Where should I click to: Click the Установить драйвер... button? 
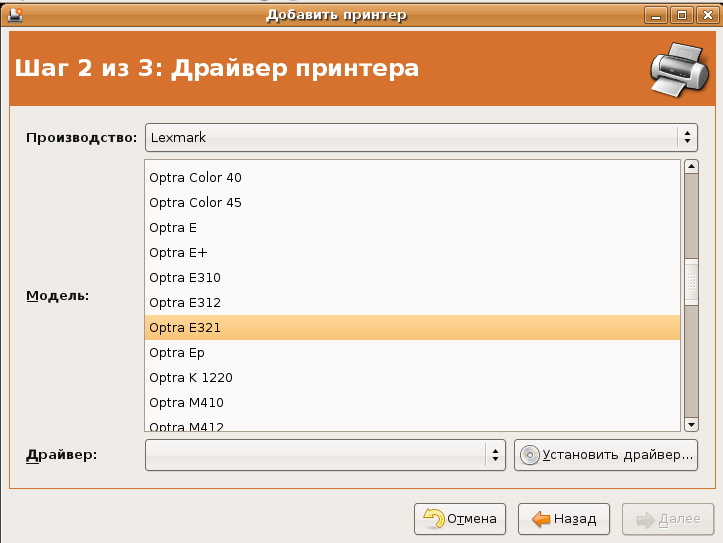click(606, 455)
